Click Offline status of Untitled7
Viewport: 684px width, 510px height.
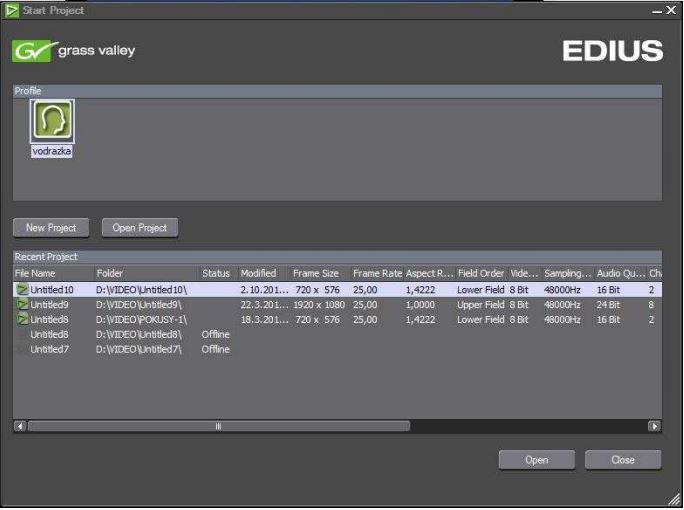(215, 349)
